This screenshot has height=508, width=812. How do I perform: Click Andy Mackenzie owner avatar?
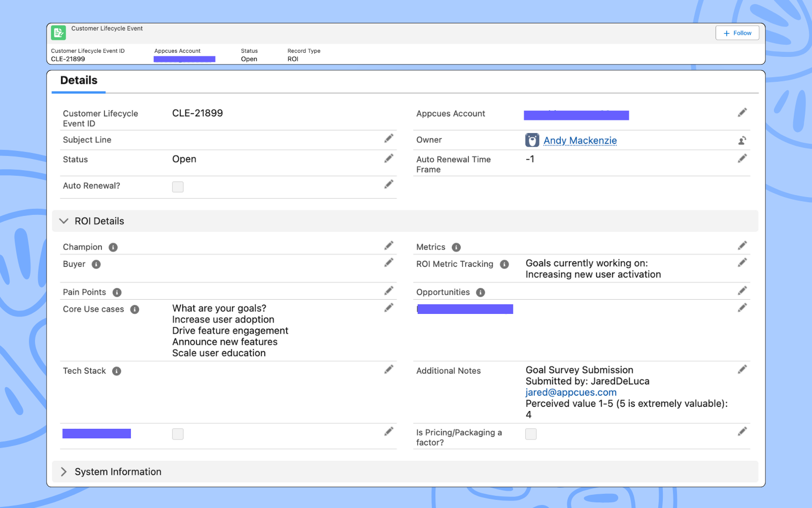[532, 140]
